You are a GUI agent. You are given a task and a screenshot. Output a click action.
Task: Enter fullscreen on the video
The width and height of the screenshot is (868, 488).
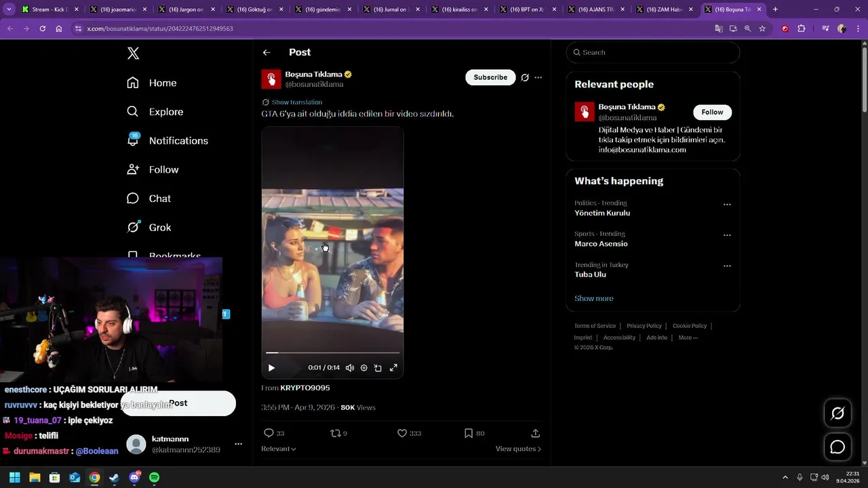tap(393, 368)
